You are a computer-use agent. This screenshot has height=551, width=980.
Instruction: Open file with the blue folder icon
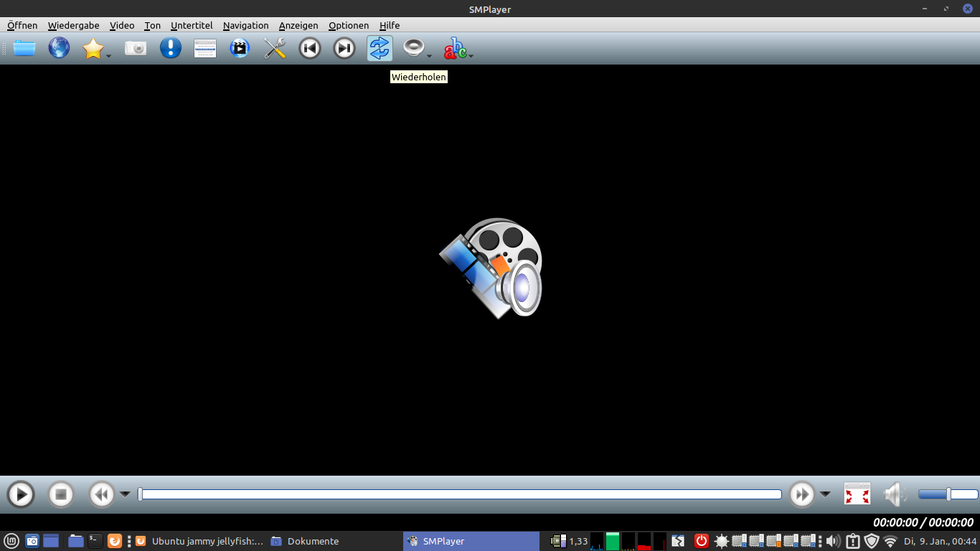point(24,48)
